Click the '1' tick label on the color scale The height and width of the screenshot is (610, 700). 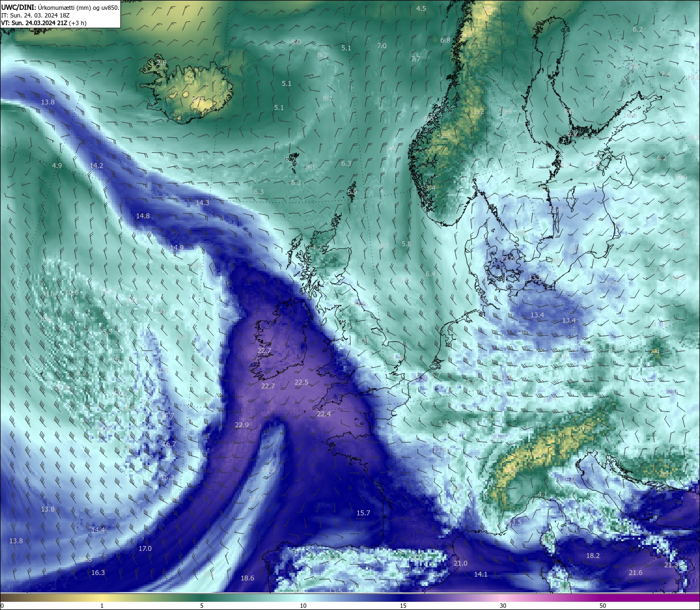102,606
